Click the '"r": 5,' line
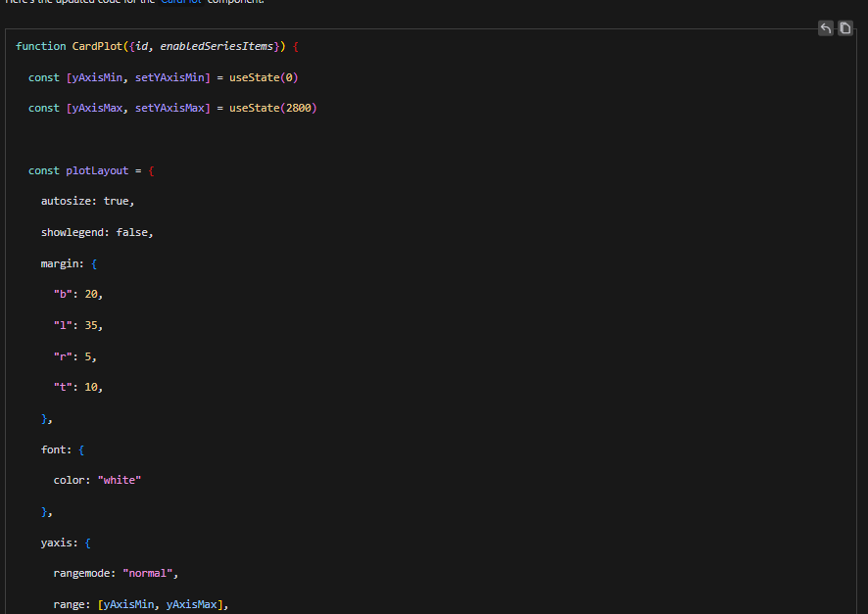Image resolution: width=868 pixels, height=614 pixels. coord(74,356)
